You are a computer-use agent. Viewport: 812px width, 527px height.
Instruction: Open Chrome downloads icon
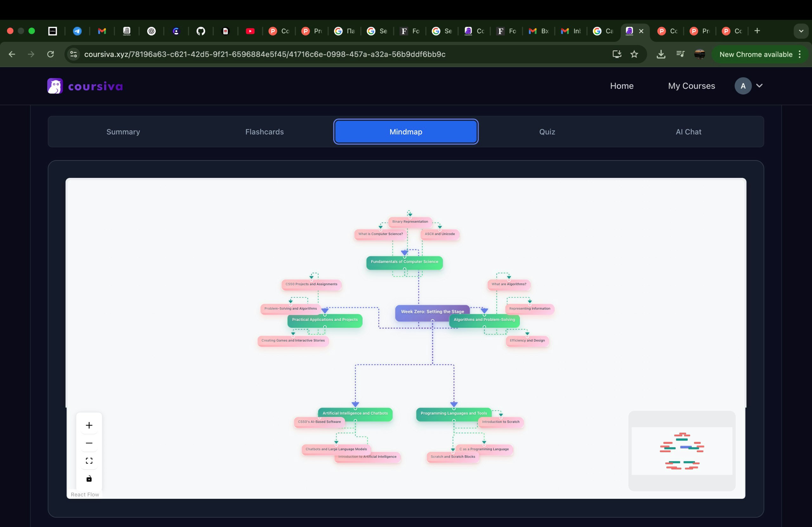click(x=661, y=54)
